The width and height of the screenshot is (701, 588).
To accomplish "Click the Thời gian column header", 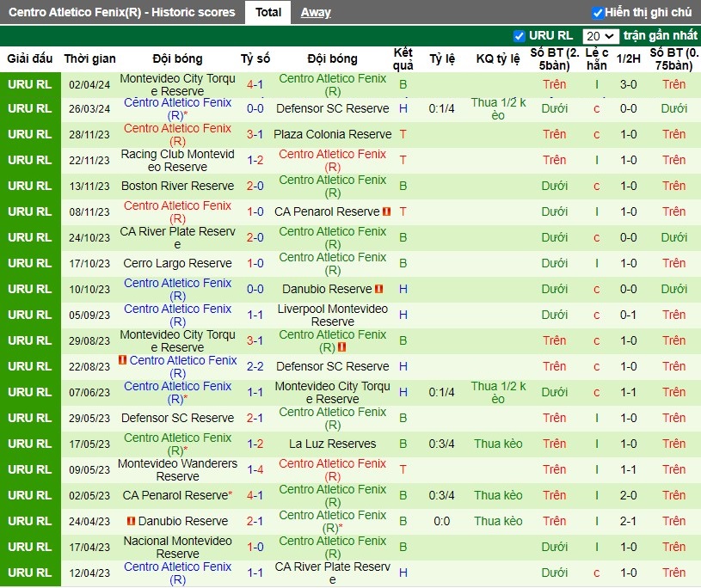I will [89, 58].
